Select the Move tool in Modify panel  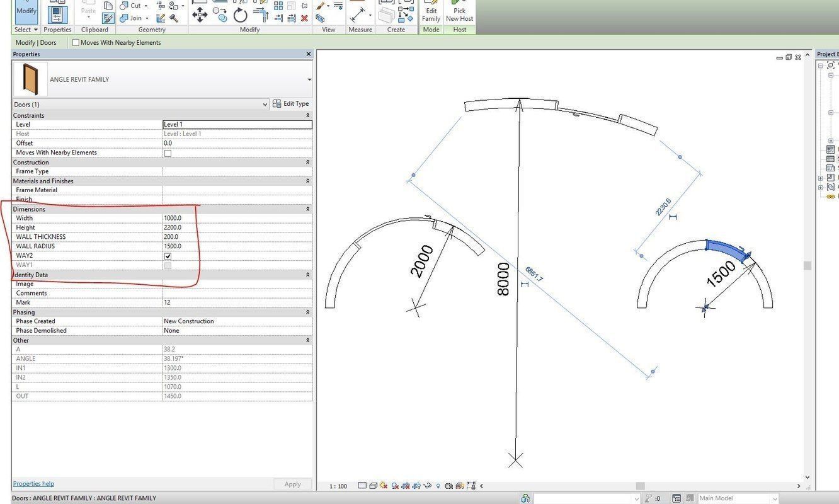tap(200, 14)
